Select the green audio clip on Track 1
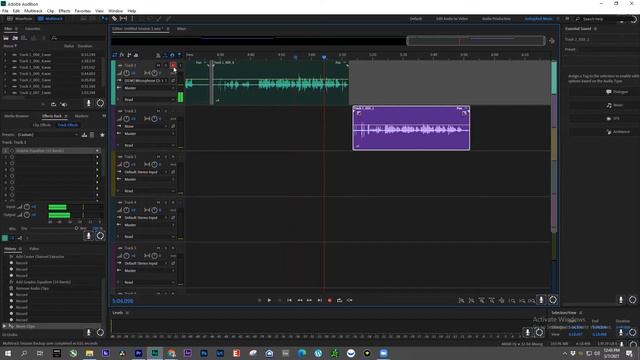Viewport: 640px width, 360px height. (x=280, y=82)
